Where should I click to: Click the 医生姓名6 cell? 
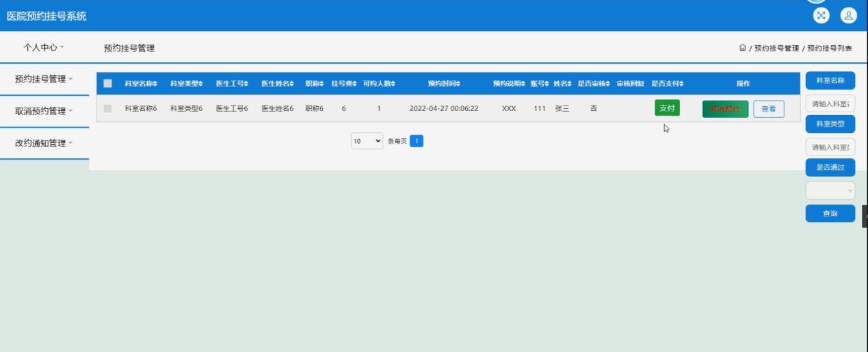point(278,108)
